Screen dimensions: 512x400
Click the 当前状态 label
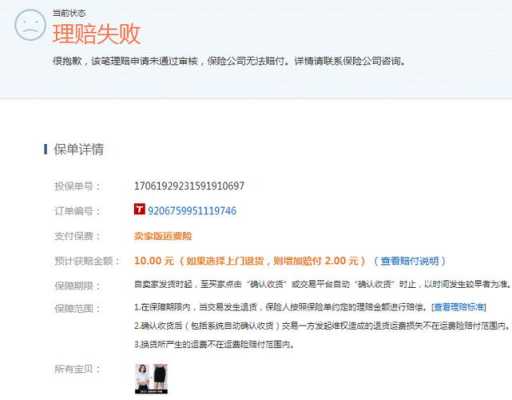click(x=69, y=13)
